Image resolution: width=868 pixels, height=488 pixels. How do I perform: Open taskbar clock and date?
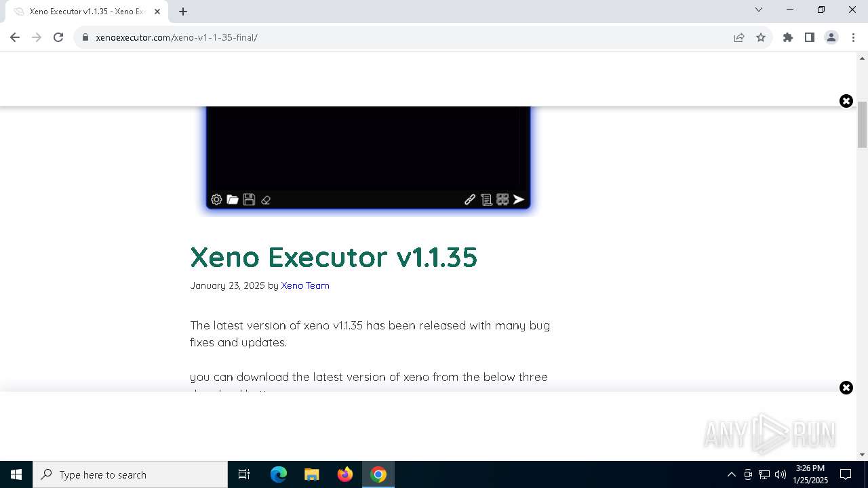pyautogui.click(x=810, y=474)
